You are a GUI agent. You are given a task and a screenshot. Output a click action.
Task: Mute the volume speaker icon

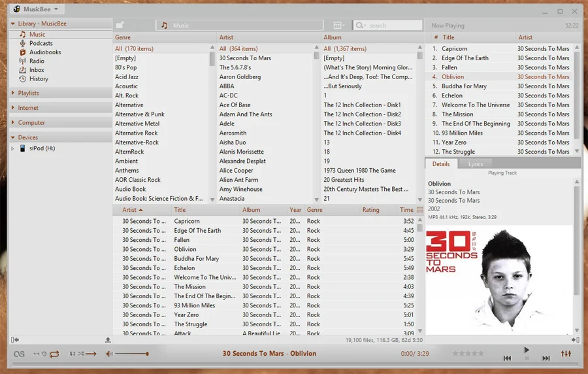coord(109,354)
